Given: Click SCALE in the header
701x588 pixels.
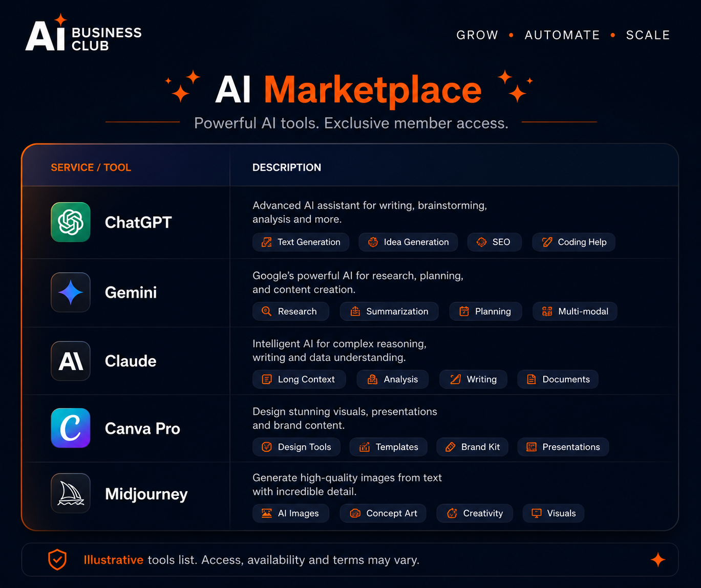Looking at the screenshot, I should pyautogui.click(x=648, y=35).
